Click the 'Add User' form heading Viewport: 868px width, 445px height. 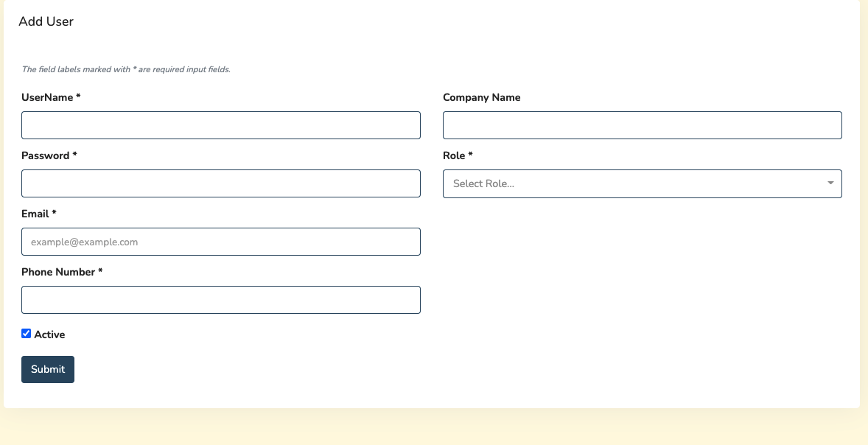click(46, 21)
